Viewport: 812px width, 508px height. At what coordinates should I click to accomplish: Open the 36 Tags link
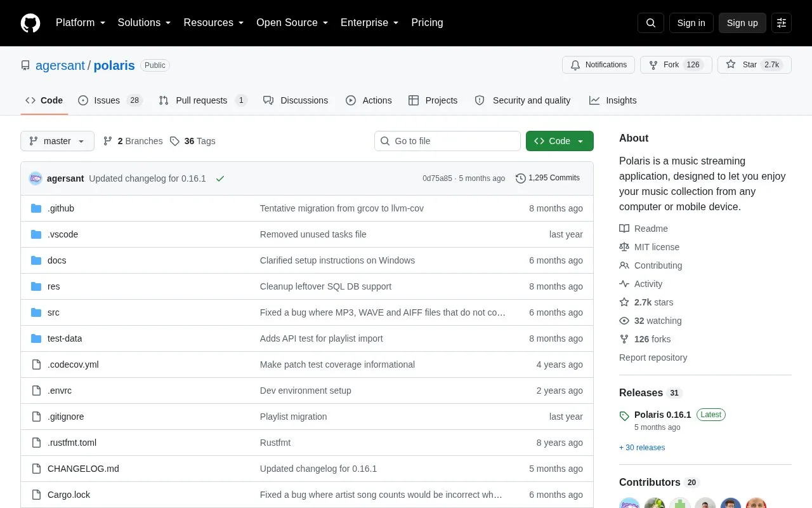point(193,141)
